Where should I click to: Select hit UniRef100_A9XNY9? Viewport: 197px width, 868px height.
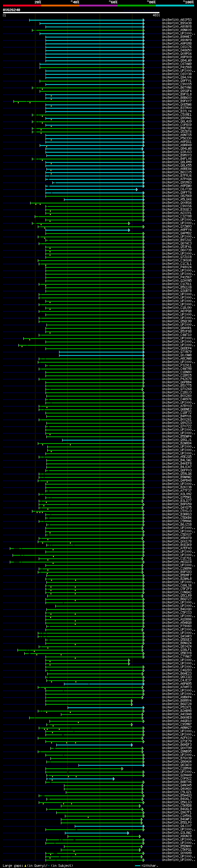[x=177, y=40]
